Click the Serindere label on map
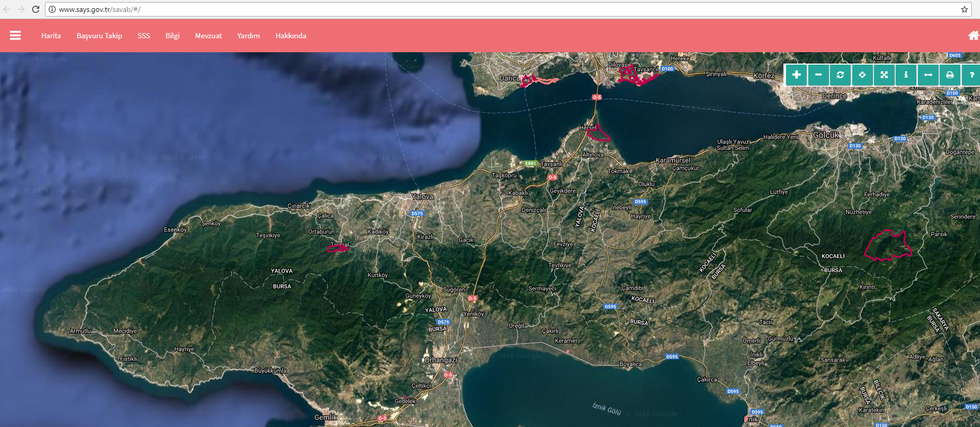Viewport: 980px width, 427px height. point(963,217)
